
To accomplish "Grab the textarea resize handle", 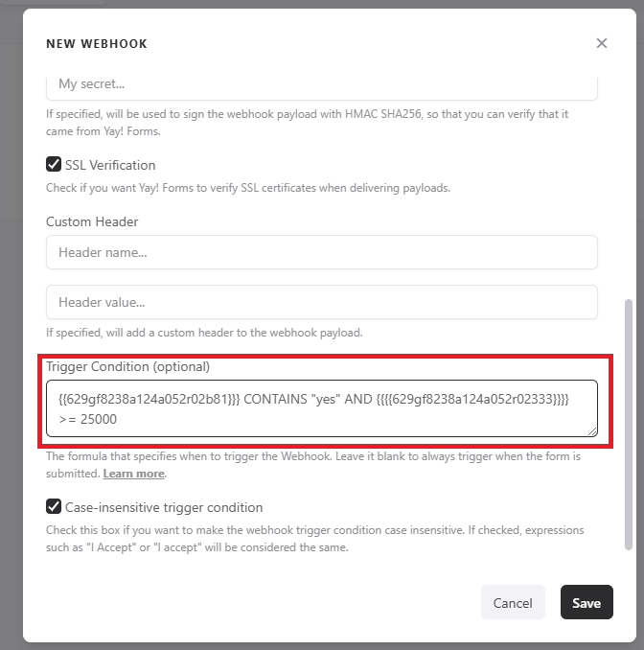I will point(592,432).
